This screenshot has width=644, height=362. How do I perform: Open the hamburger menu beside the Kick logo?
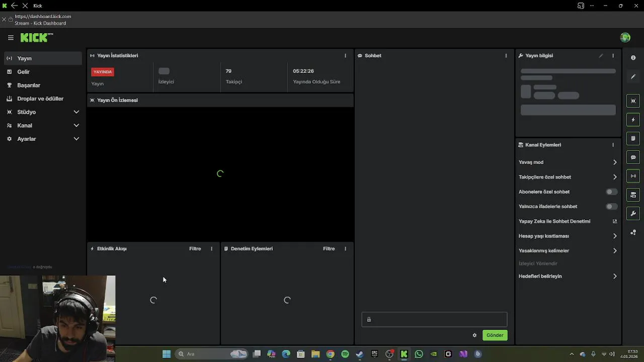coord(11,38)
